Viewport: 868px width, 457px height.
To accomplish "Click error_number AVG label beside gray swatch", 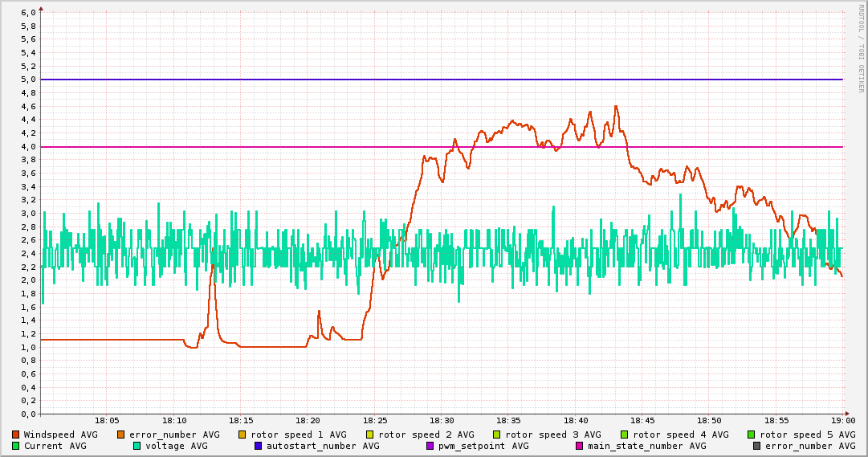I will click(x=810, y=446).
